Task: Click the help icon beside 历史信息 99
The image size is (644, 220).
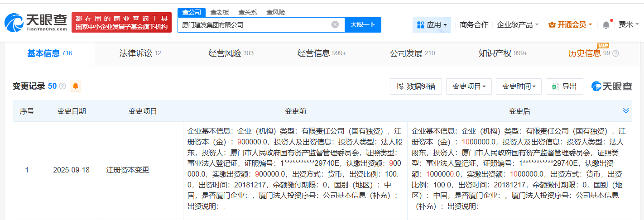Action: pos(615,53)
